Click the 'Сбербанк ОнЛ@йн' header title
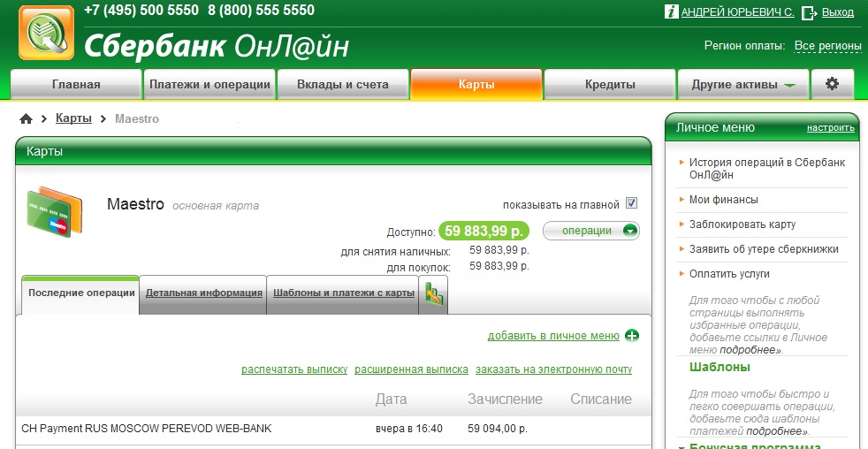 pos(217,47)
